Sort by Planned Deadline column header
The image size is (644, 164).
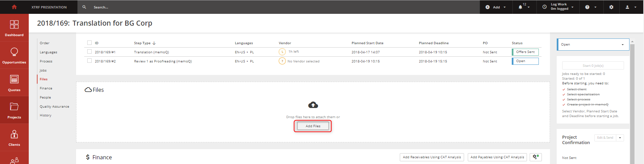(434, 43)
